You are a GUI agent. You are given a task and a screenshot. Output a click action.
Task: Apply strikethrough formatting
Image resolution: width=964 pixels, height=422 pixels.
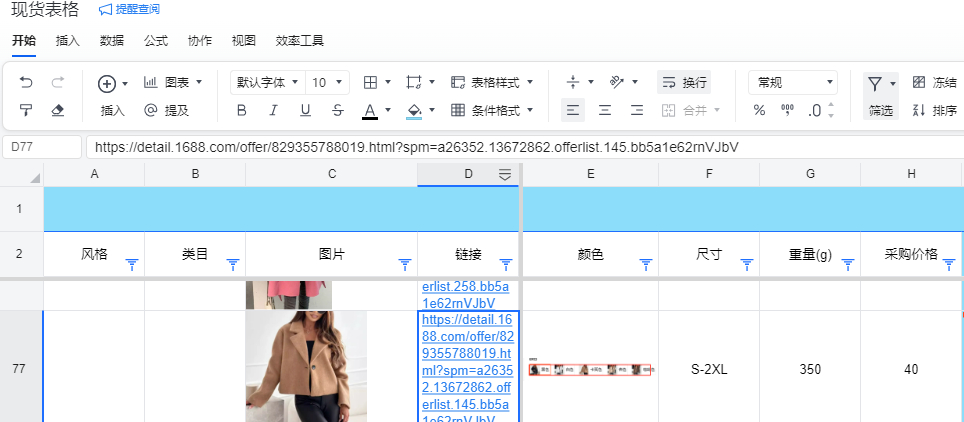coord(337,110)
